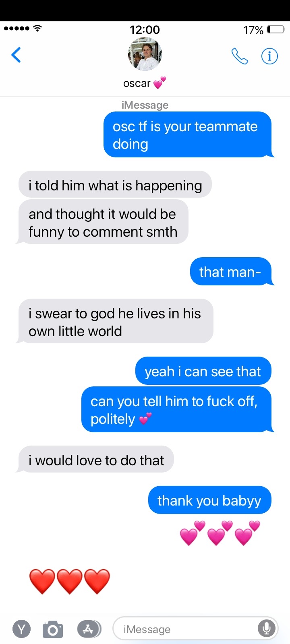Tap the 'i swear to god' message
290x644 pixels.
[x=115, y=322]
